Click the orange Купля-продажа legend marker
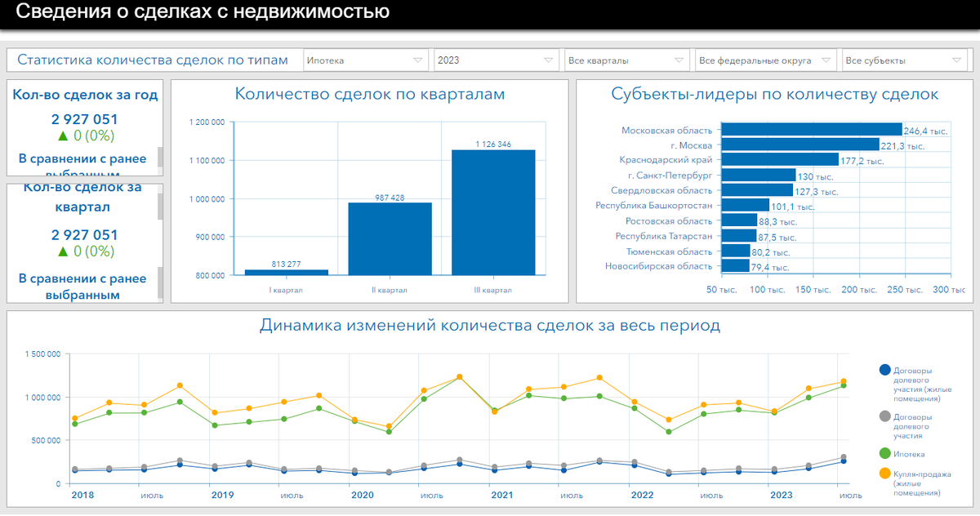The image size is (980, 516). [884, 473]
